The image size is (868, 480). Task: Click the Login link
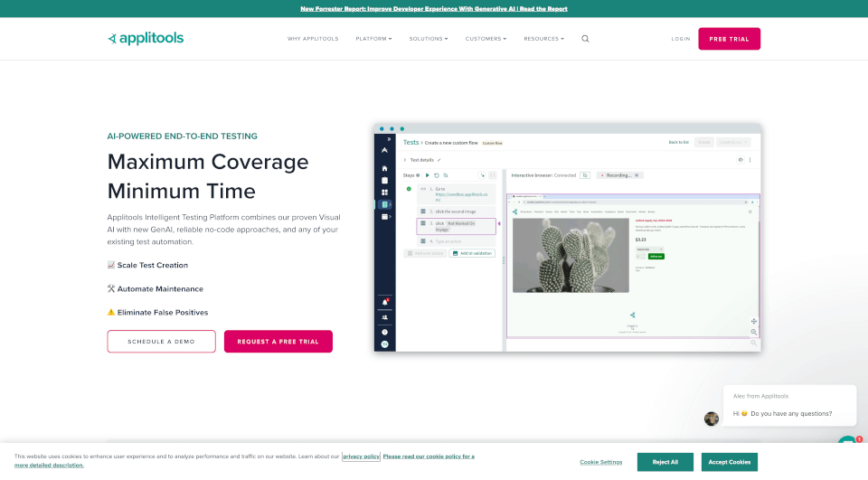click(681, 39)
